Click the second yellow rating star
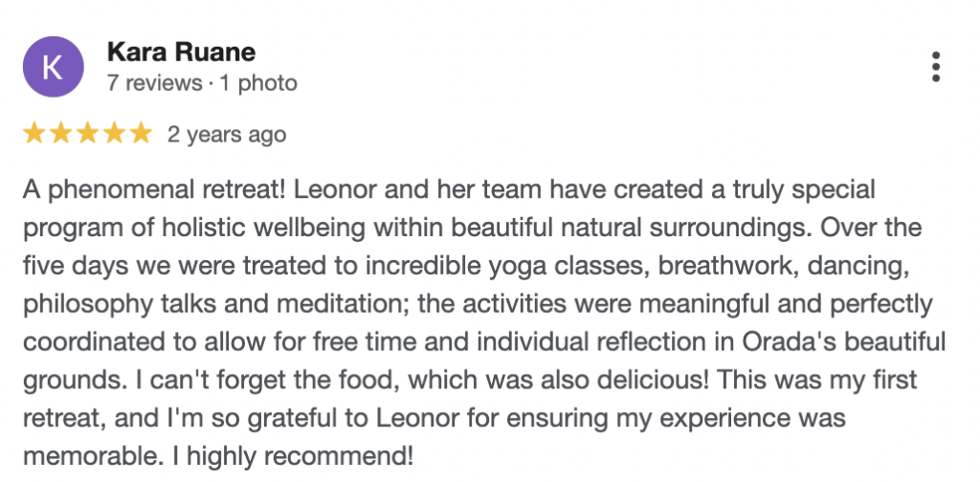This screenshot has height=482, width=980. [x=61, y=134]
